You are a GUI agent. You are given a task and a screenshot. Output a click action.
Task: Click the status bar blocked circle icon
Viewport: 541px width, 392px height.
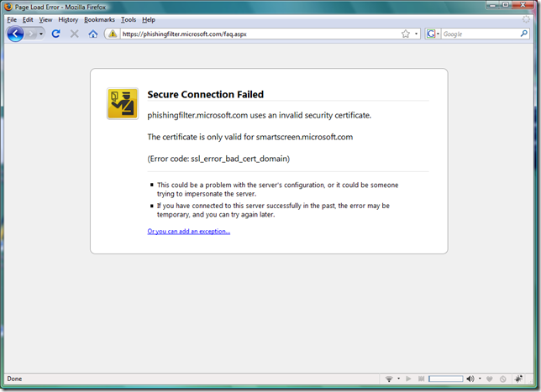pos(502,379)
